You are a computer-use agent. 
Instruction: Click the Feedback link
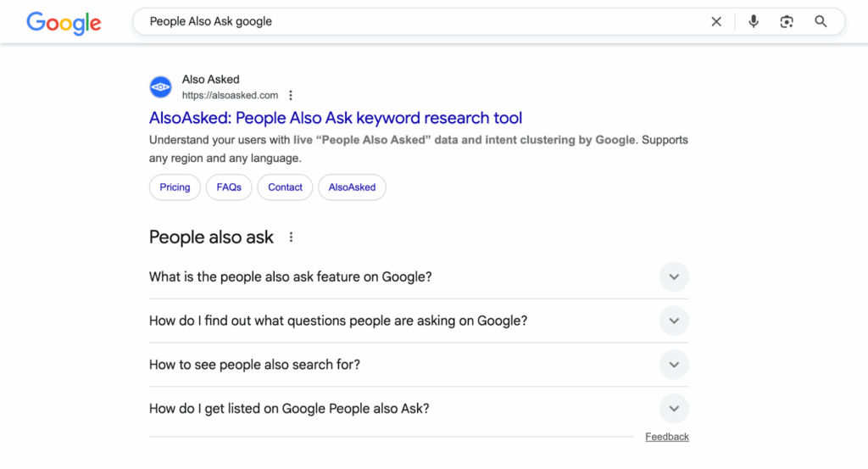[x=666, y=437]
